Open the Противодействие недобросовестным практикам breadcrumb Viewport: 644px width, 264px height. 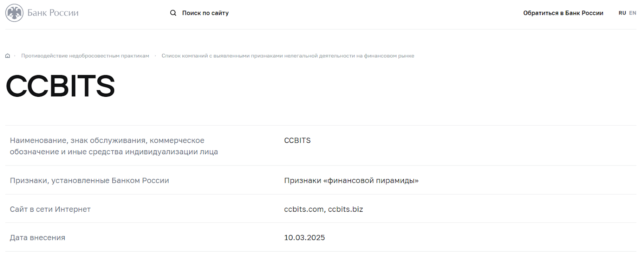(85, 56)
